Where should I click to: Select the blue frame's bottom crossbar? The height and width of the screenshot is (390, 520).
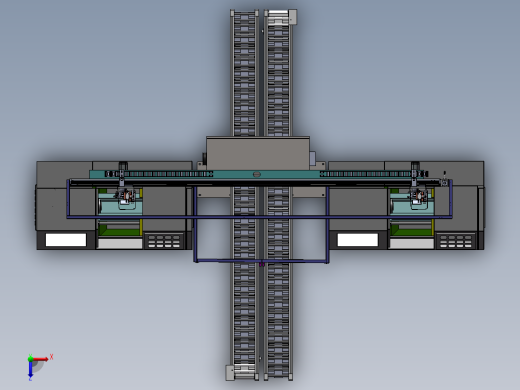[262, 261]
